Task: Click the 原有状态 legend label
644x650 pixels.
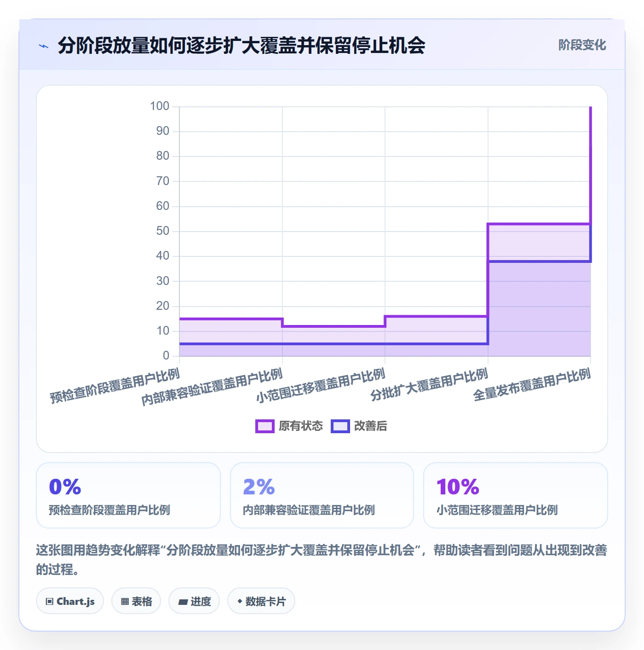Action: coord(301,426)
